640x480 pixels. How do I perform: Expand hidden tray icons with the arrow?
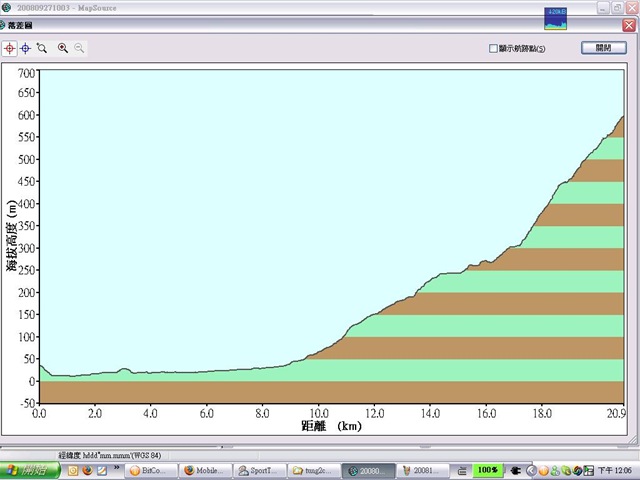coord(531,471)
